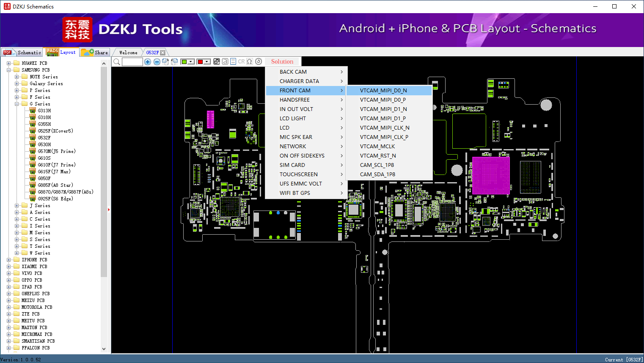Click the blue zoom in plus icon
The height and width of the screenshot is (363, 644).
pyautogui.click(x=148, y=62)
